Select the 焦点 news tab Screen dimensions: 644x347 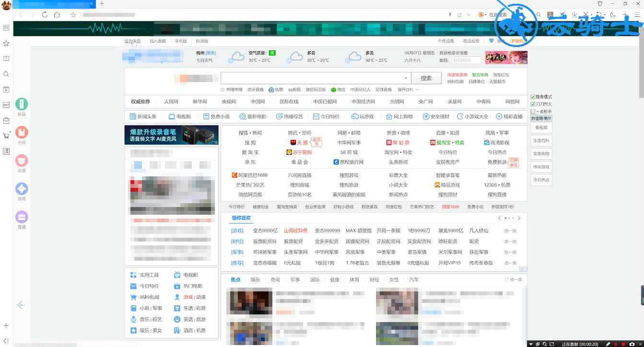coord(235,279)
